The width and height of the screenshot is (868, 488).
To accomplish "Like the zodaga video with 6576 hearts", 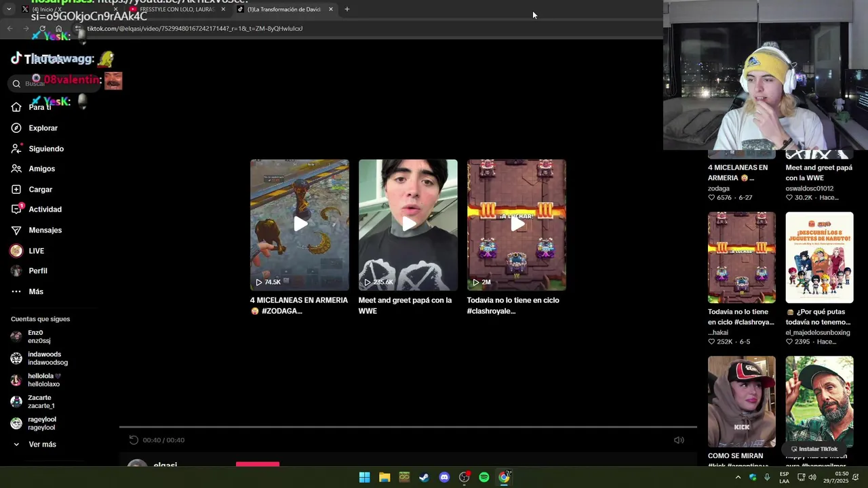I will point(712,198).
